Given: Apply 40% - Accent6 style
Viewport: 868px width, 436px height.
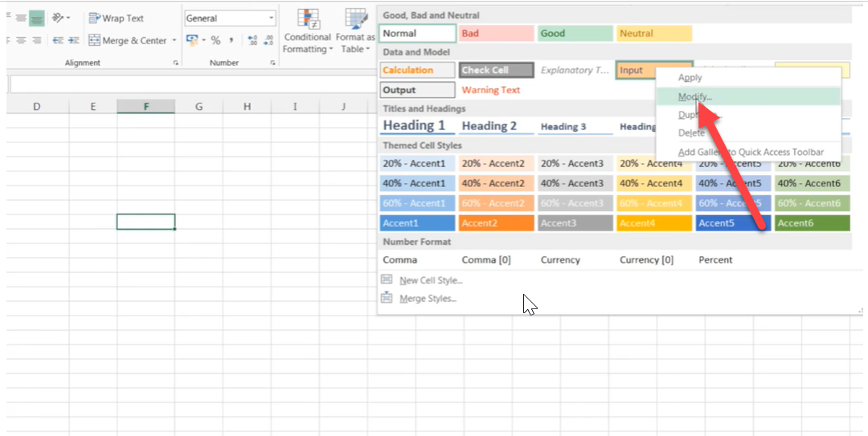Looking at the screenshot, I should pos(812,183).
